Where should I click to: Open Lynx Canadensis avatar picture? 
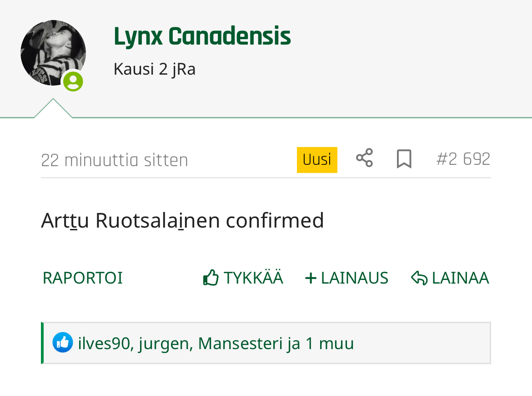[53, 53]
